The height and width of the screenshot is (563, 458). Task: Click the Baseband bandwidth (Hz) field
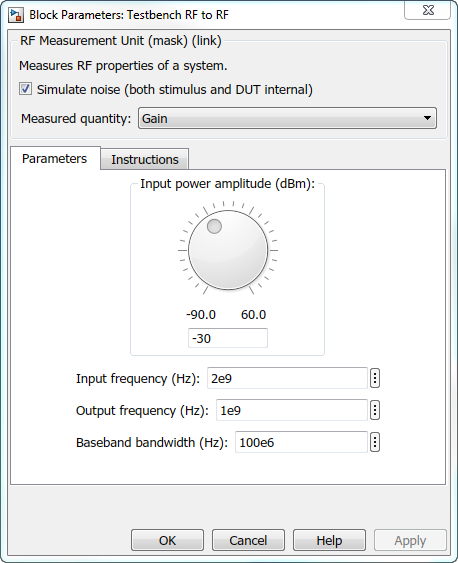point(301,442)
